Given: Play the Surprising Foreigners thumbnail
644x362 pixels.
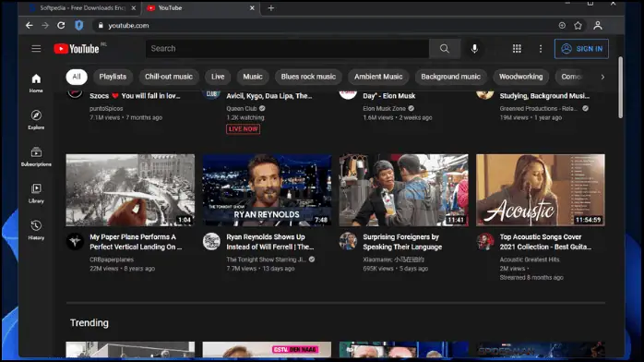Looking at the screenshot, I should coord(404,190).
